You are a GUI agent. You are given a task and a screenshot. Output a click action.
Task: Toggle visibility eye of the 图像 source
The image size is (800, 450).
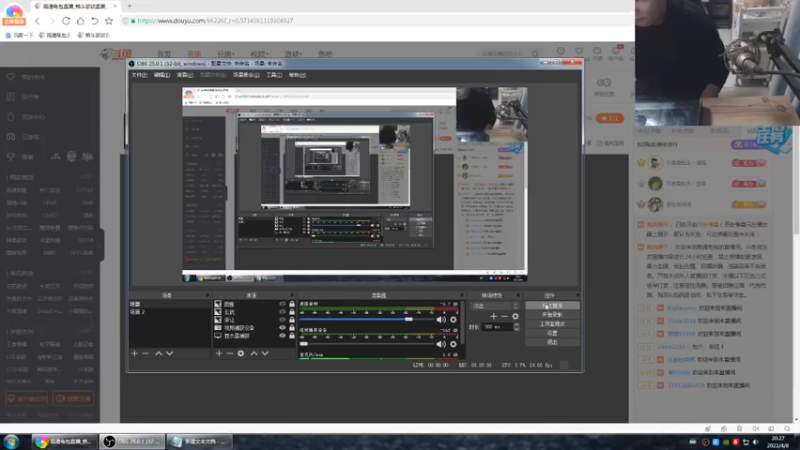coord(282,304)
